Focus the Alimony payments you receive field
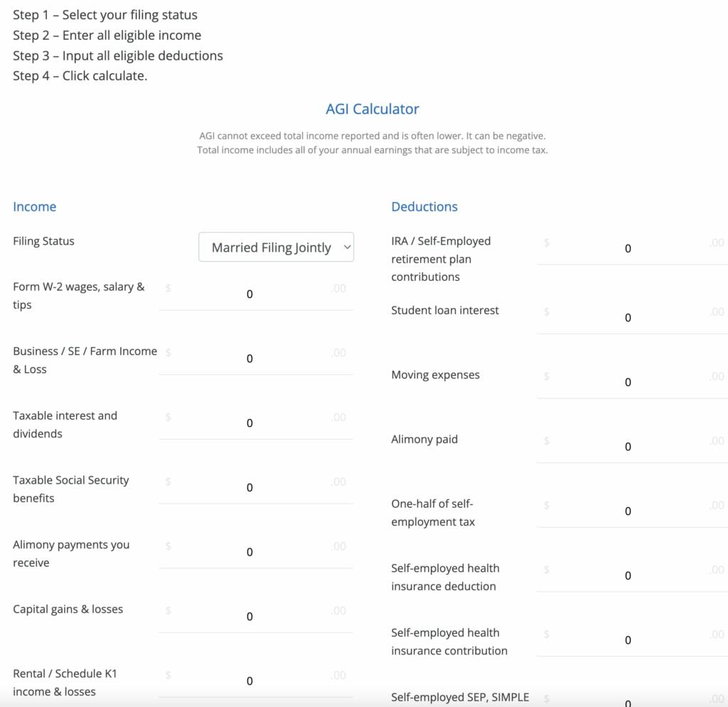Viewport: 728px width, 707px height. pyautogui.click(x=250, y=553)
